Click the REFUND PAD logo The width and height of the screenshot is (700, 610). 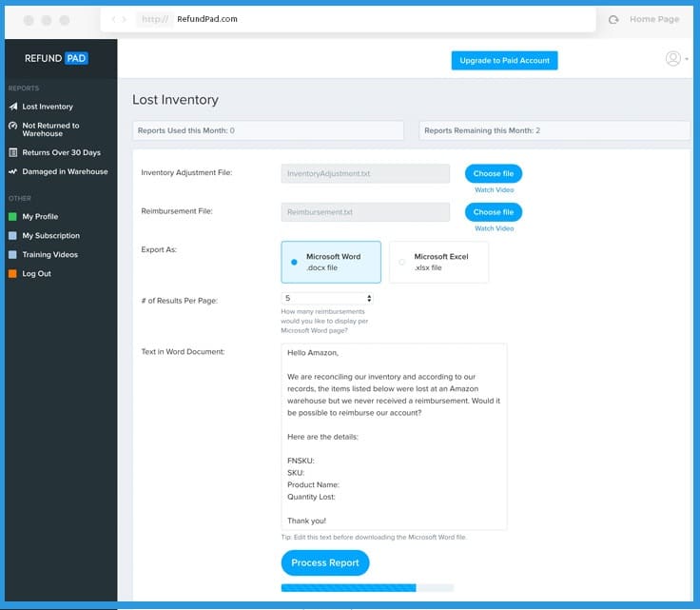pos(56,58)
